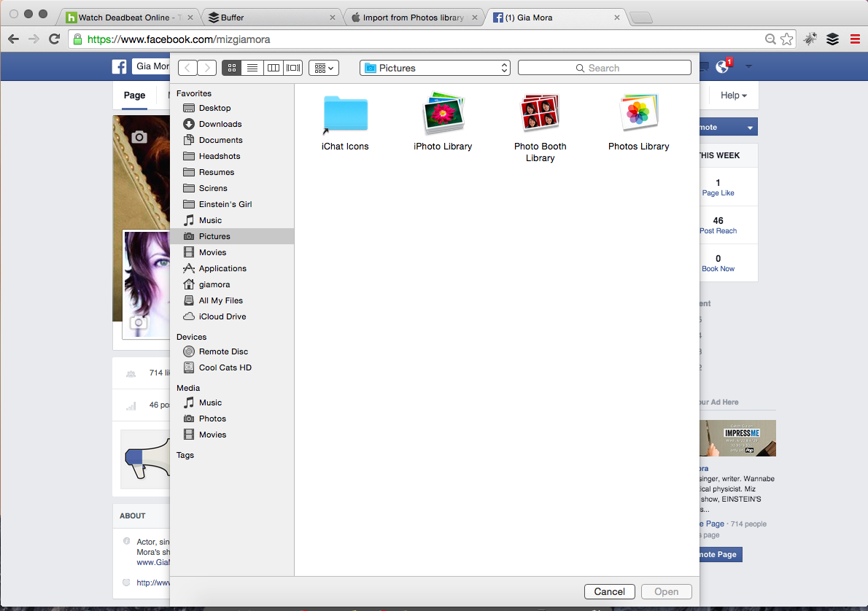868x611 pixels.
Task: Open the giamora home folder
Action: tap(233, 284)
